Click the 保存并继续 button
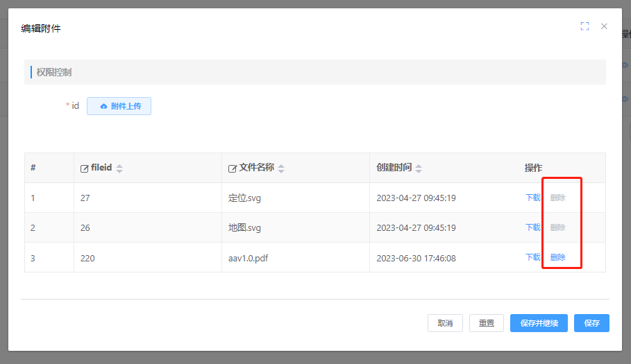631x364 pixels. click(x=539, y=323)
